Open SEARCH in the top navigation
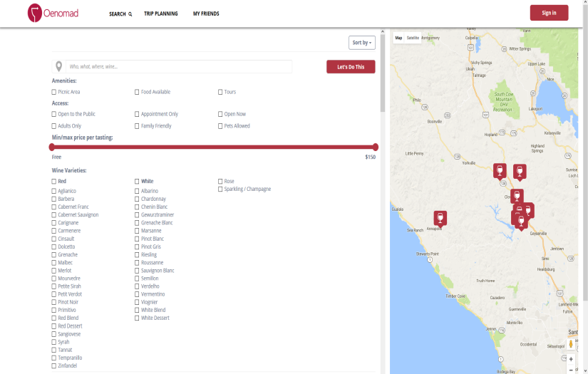Image resolution: width=588 pixels, height=374 pixels. (120, 14)
